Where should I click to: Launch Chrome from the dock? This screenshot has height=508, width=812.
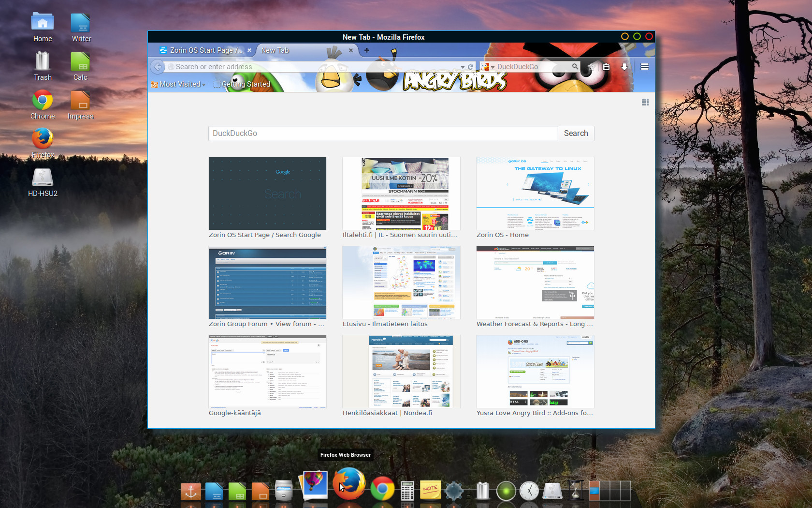tap(382, 489)
